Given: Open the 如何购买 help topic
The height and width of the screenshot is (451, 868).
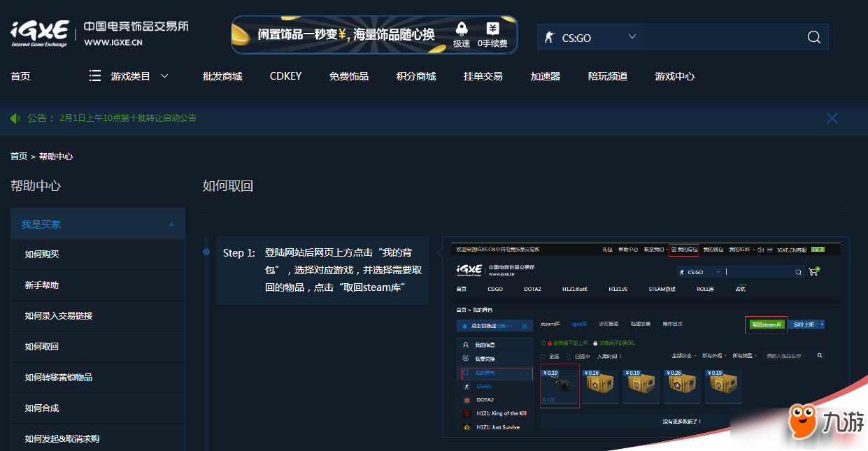Looking at the screenshot, I should [x=98, y=255].
